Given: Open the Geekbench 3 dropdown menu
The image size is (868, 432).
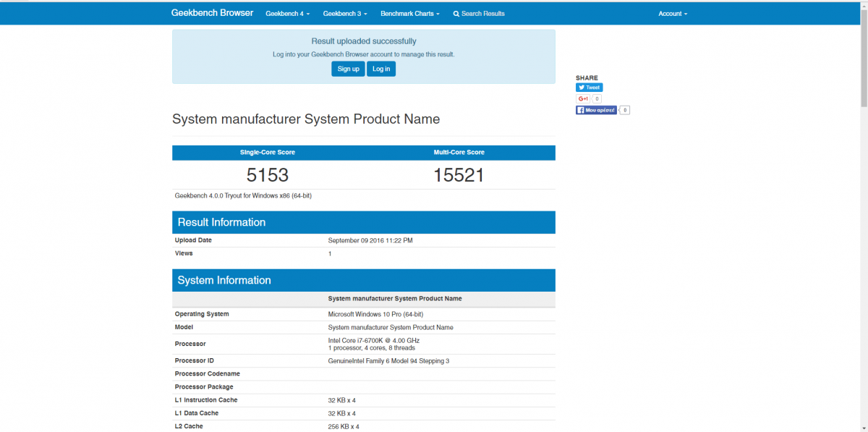Looking at the screenshot, I should click(345, 14).
